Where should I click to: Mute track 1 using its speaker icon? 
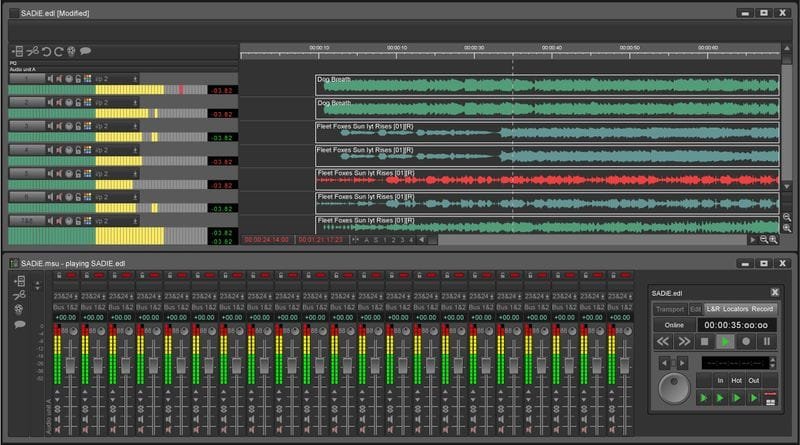(x=58, y=77)
